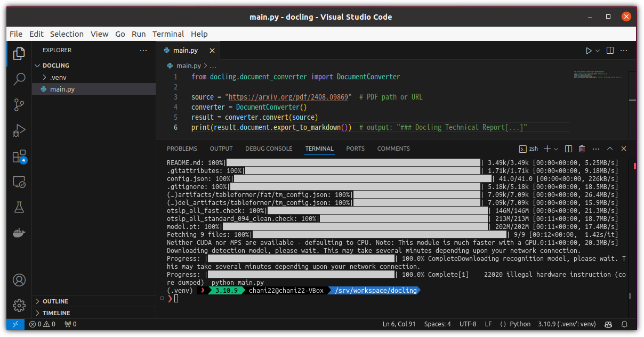Open the Testing flask view

(x=19, y=207)
